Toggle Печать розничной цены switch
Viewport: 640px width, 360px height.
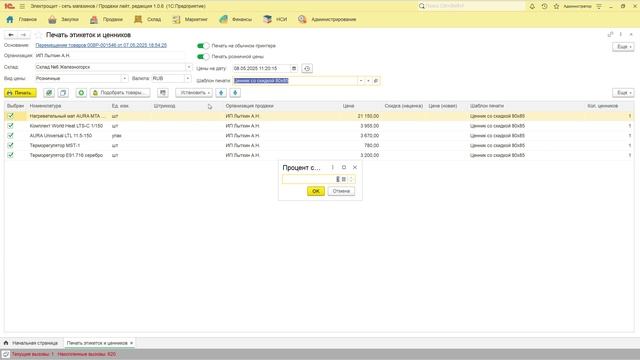pyautogui.click(x=203, y=56)
